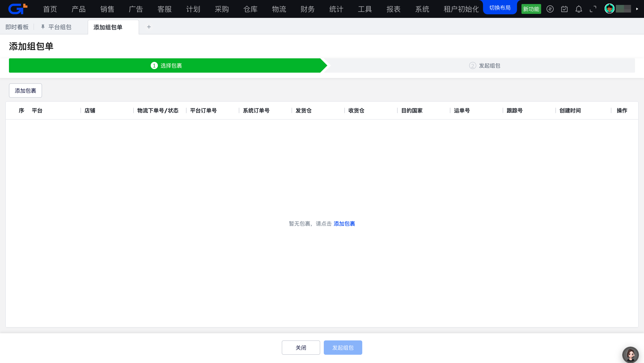Open the notifications bell icon
This screenshot has width=644, height=363.
[578, 9]
